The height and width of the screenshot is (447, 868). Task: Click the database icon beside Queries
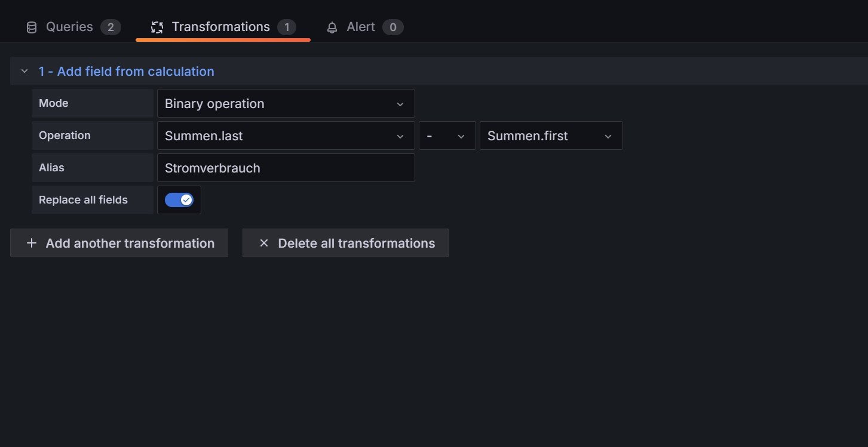point(32,27)
